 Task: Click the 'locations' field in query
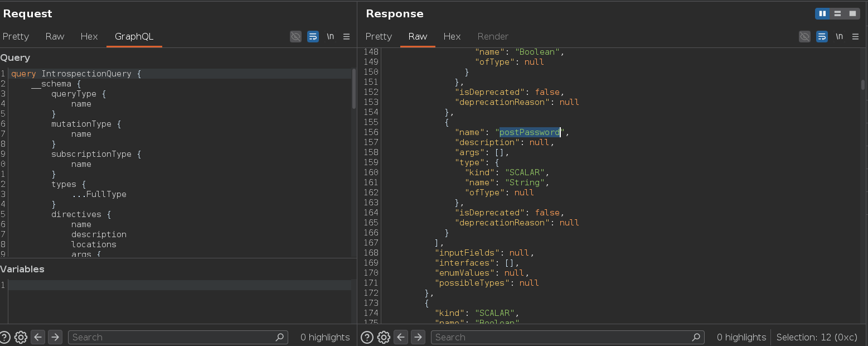(x=94, y=244)
